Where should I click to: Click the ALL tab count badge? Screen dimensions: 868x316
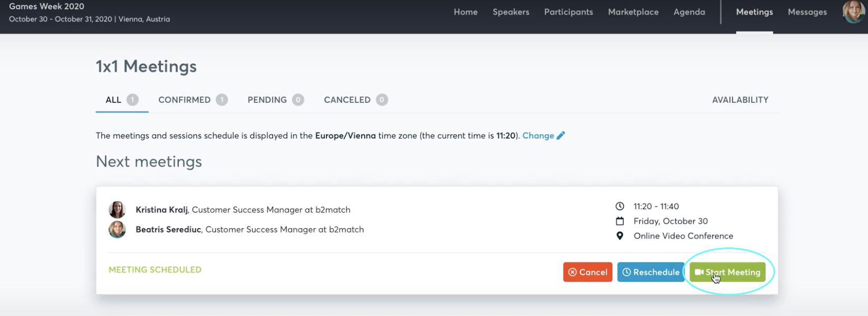click(132, 100)
